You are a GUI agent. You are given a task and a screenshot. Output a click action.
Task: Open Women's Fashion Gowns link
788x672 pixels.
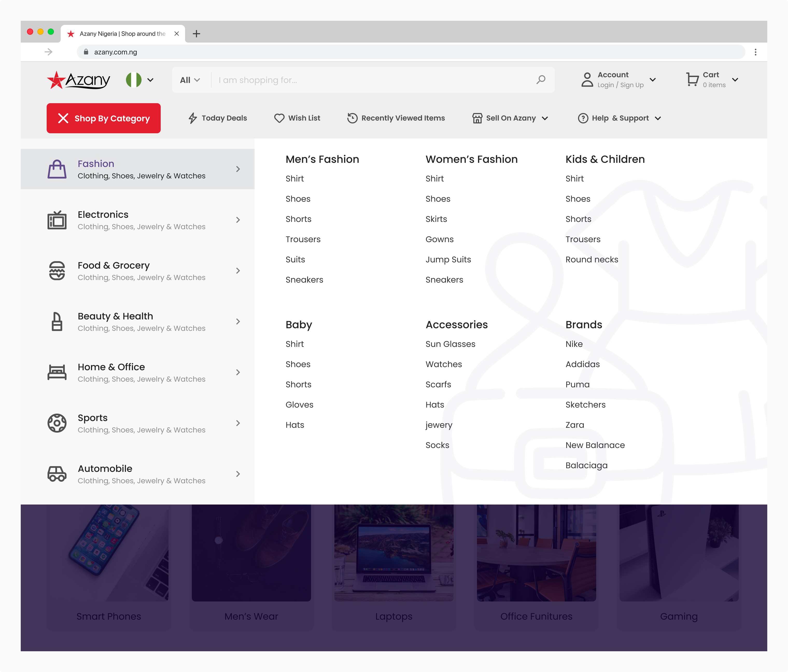pos(440,239)
